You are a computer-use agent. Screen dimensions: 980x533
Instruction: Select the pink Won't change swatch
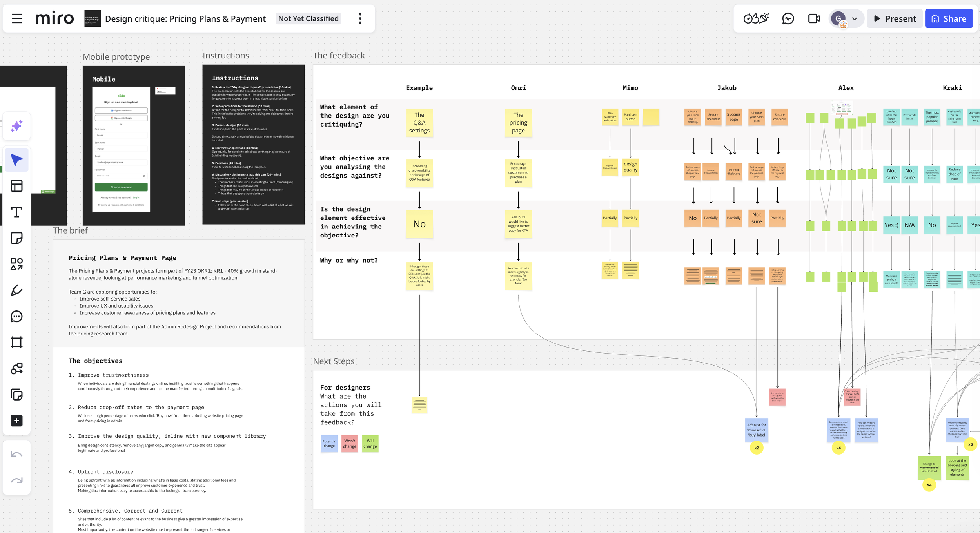click(x=349, y=444)
